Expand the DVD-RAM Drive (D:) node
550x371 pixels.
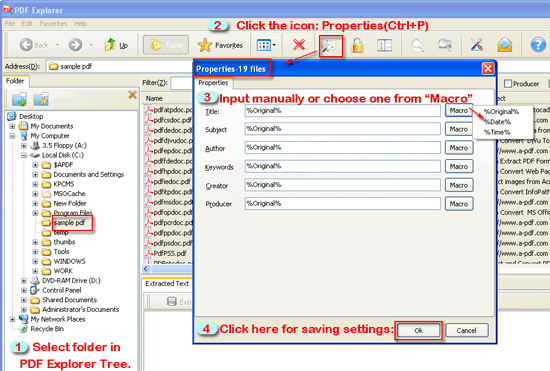[24, 281]
